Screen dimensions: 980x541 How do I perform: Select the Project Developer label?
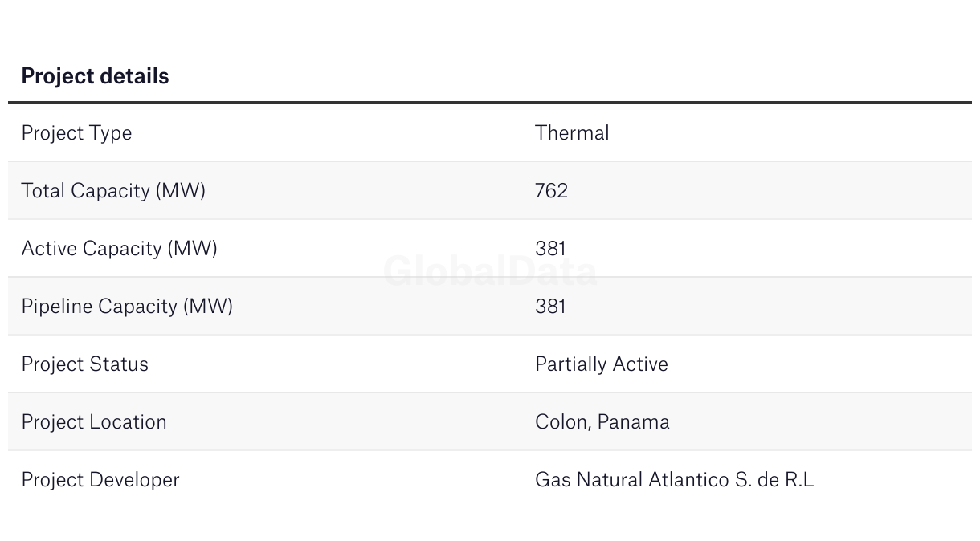click(x=100, y=480)
